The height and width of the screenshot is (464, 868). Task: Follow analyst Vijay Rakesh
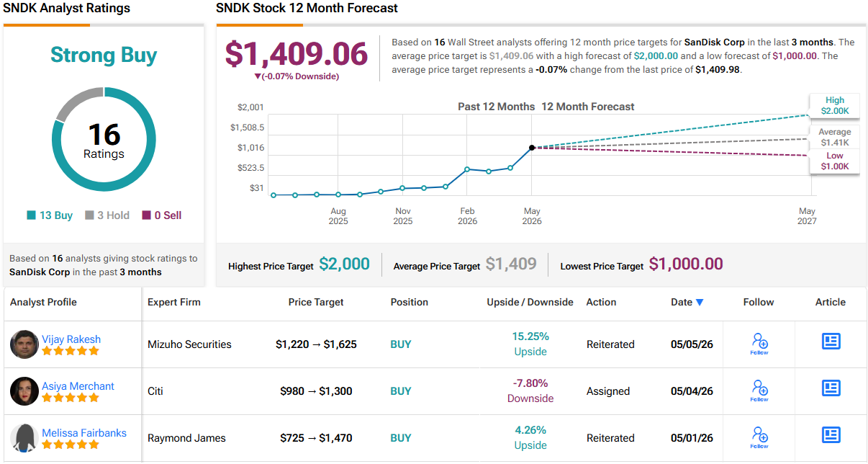[759, 343]
